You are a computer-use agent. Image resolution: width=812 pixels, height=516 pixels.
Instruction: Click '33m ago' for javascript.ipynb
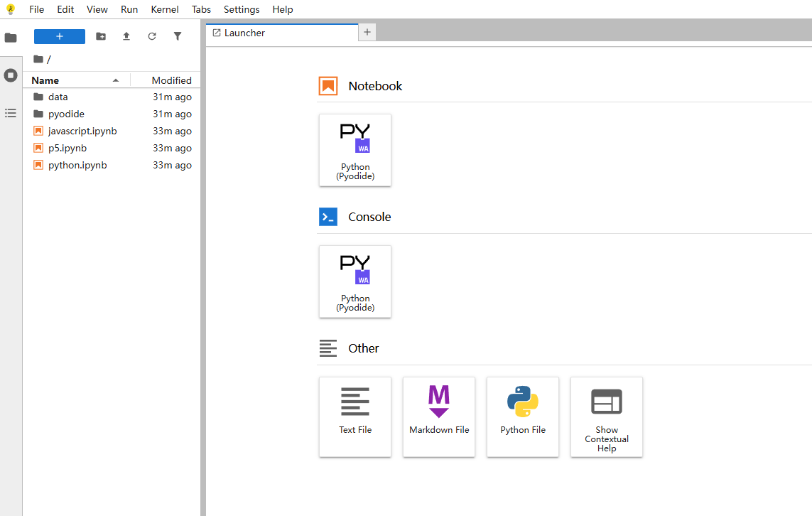tap(172, 131)
